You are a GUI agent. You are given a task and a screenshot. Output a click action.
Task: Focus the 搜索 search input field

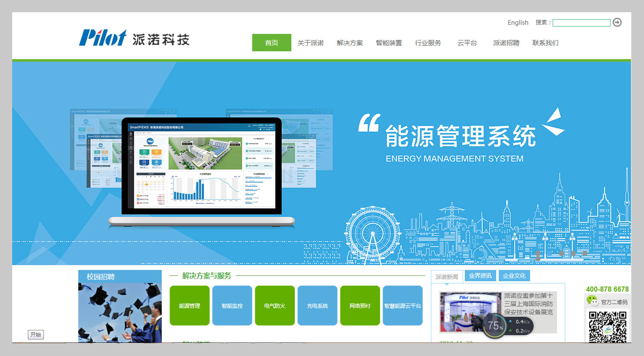click(581, 23)
